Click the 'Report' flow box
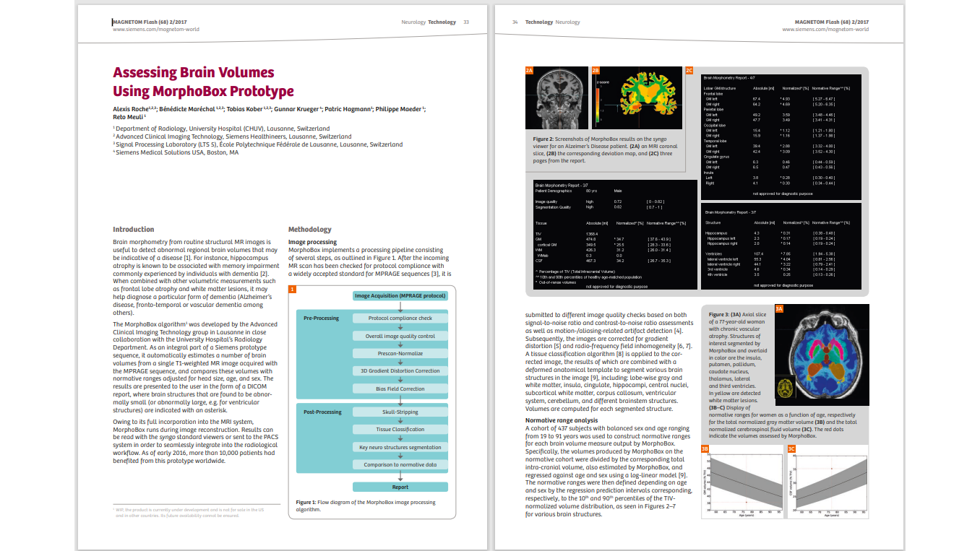This screenshot has width=980, height=551. 400,487
